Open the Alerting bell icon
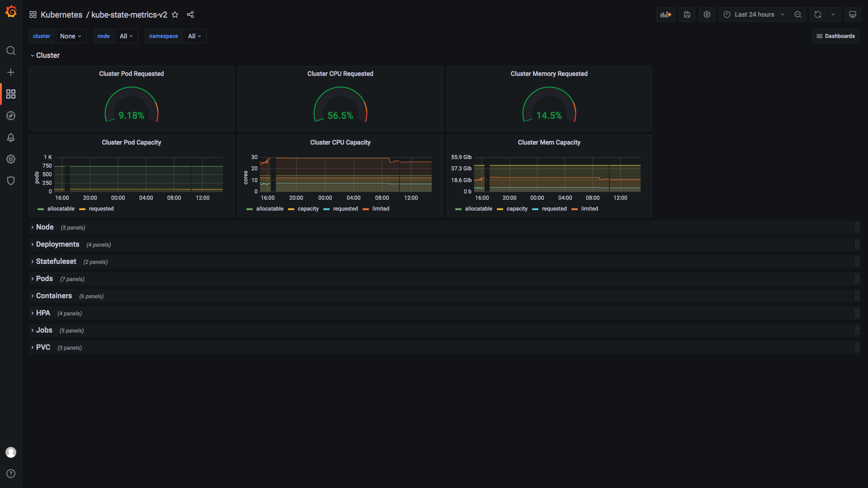 11,137
